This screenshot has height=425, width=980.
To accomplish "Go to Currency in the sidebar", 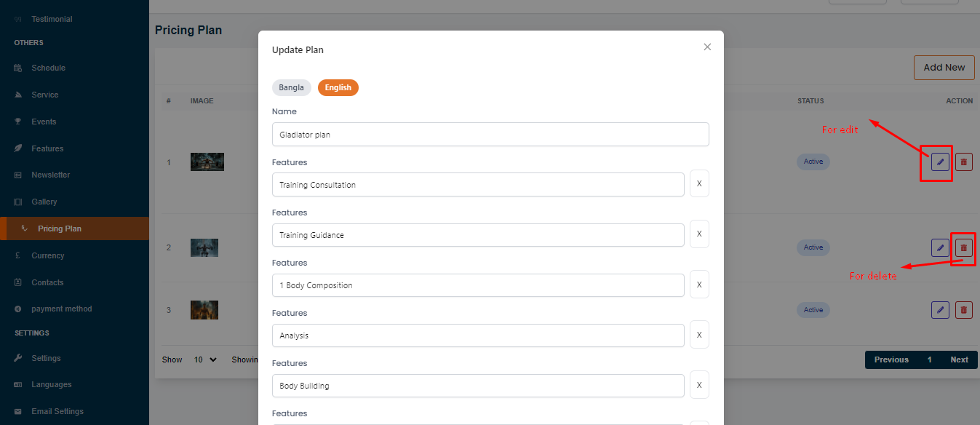I will 47,255.
